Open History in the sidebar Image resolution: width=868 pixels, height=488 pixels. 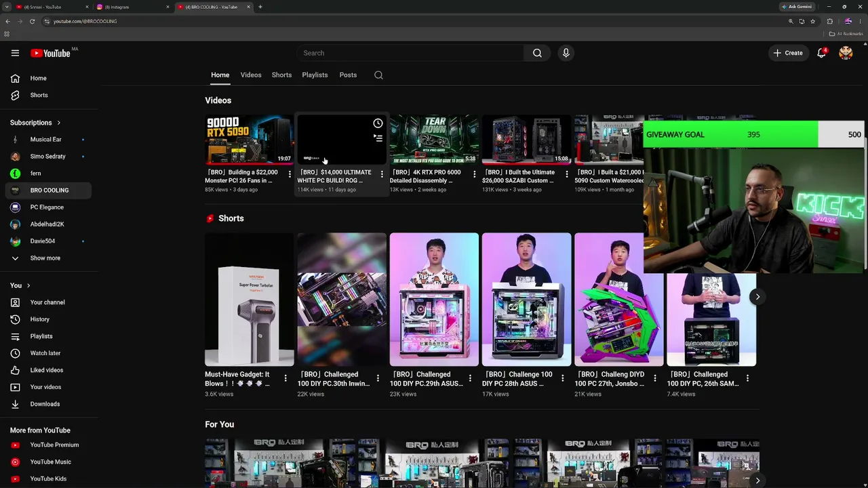[49, 319]
